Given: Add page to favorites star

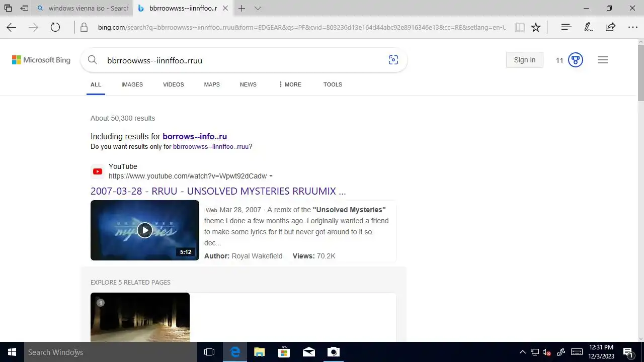Looking at the screenshot, I should (536, 28).
